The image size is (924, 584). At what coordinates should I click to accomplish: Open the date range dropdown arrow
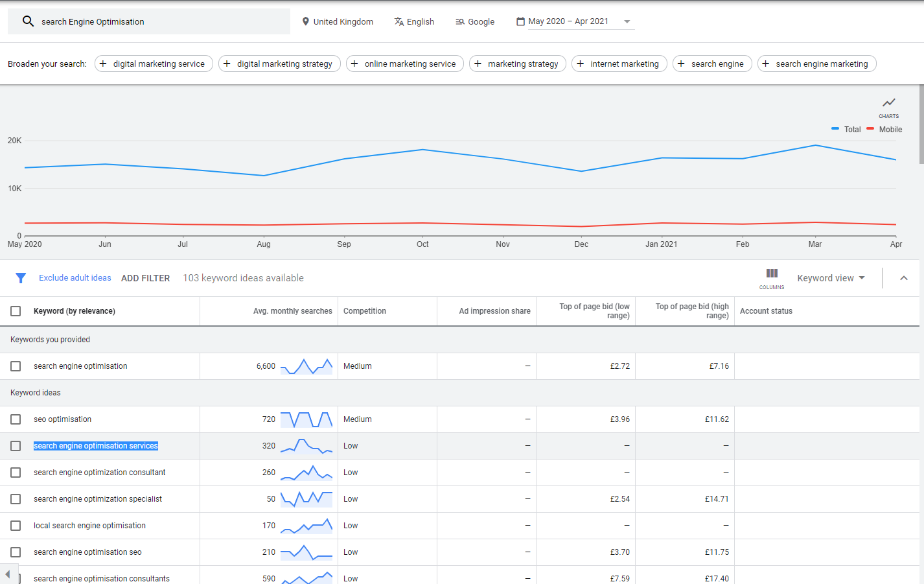pyautogui.click(x=627, y=21)
